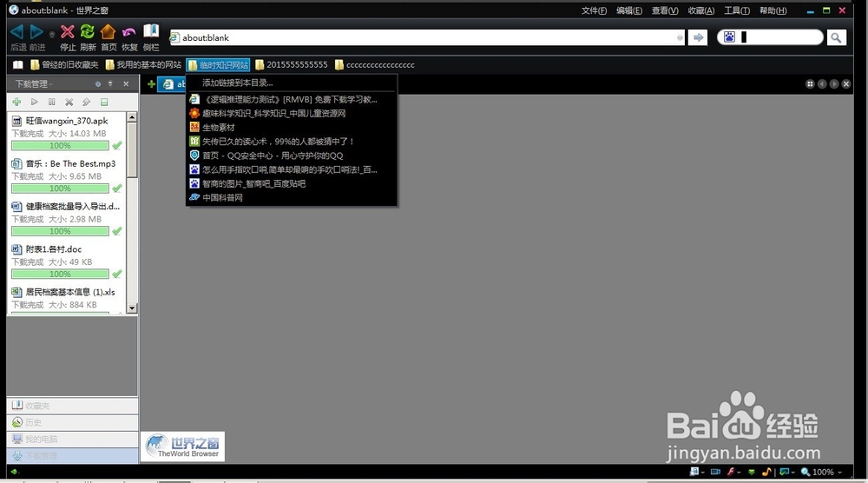Click progress bar of 附表1.各村.doc
The image size is (868, 483).
[x=60, y=275]
